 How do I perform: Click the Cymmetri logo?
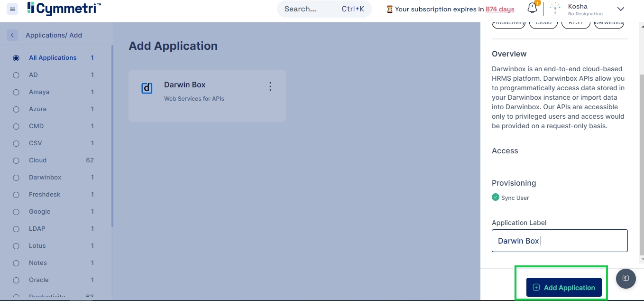click(64, 9)
